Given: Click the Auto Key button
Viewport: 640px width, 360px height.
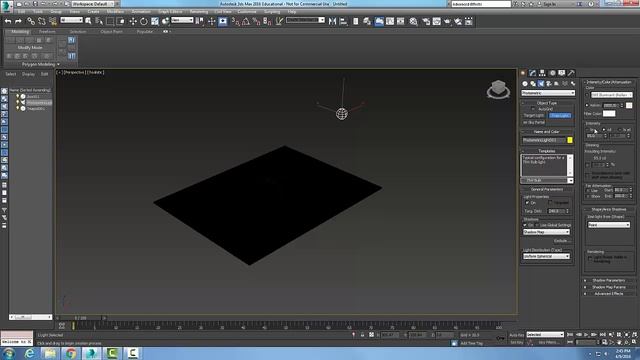Looking at the screenshot, I should [517, 335].
